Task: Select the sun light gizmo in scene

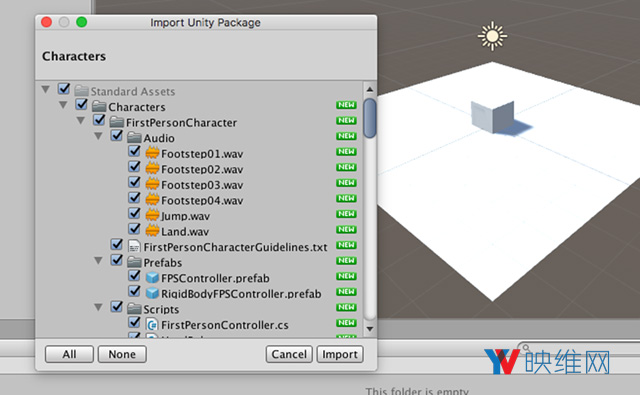Action: [x=492, y=36]
